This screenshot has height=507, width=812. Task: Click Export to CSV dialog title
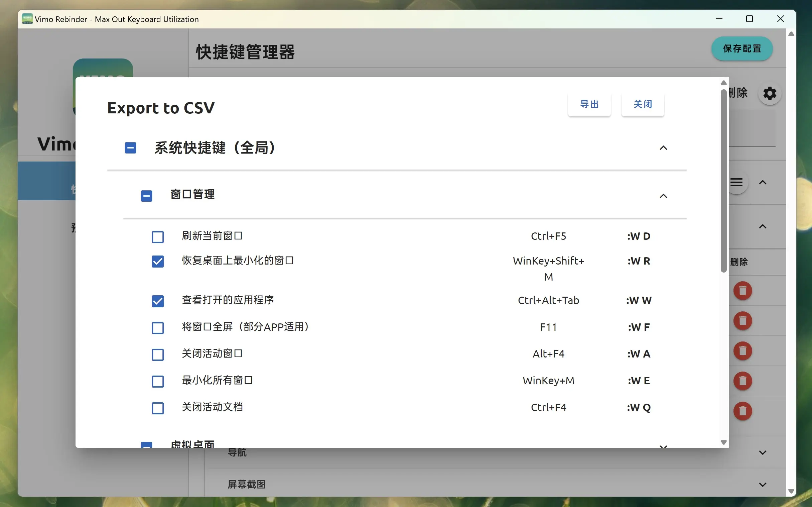tap(161, 108)
